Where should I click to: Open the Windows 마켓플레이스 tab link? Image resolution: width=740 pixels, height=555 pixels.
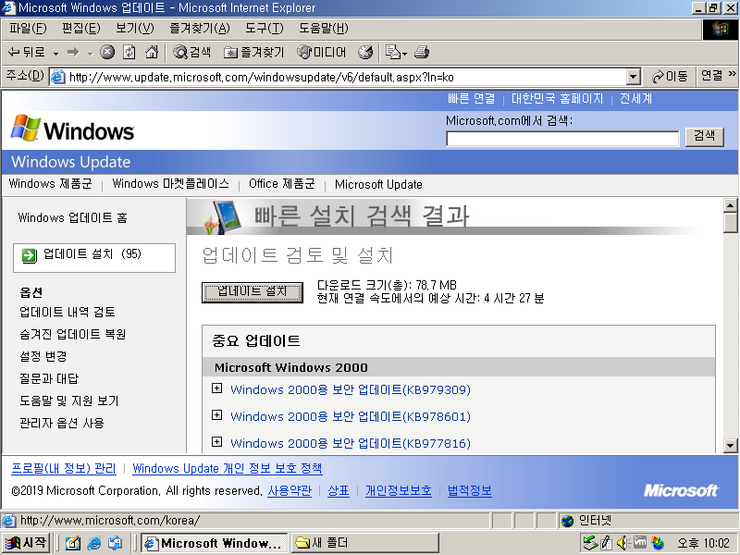coord(170,184)
